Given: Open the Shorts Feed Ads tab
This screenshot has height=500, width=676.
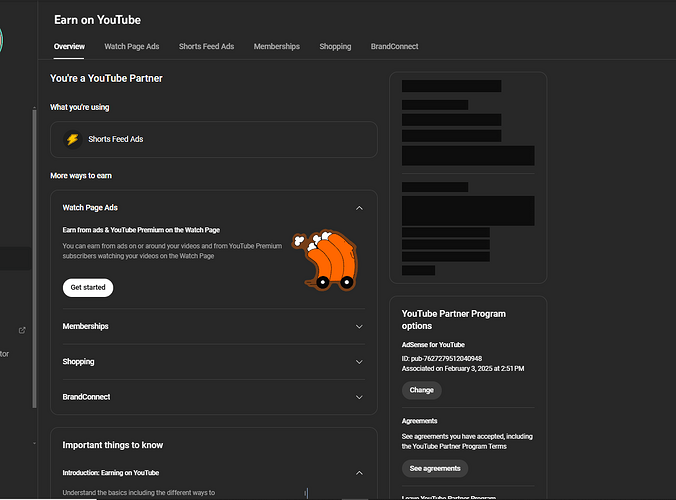Looking at the screenshot, I should tap(206, 46).
